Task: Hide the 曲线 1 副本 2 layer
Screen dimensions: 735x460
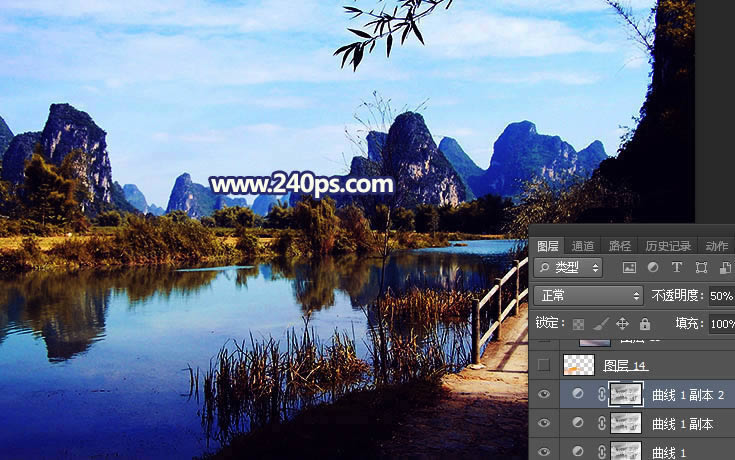Action: [544, 395]
